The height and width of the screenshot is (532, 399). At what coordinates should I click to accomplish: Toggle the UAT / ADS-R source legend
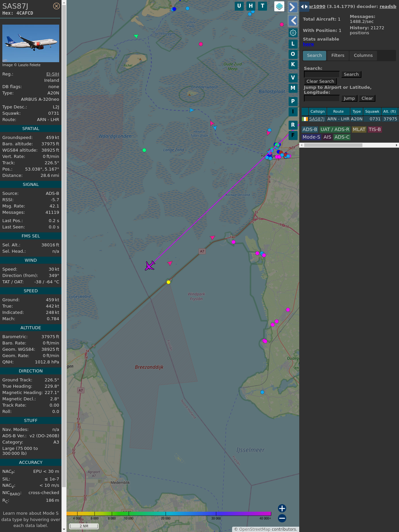[x=335, y=130]
